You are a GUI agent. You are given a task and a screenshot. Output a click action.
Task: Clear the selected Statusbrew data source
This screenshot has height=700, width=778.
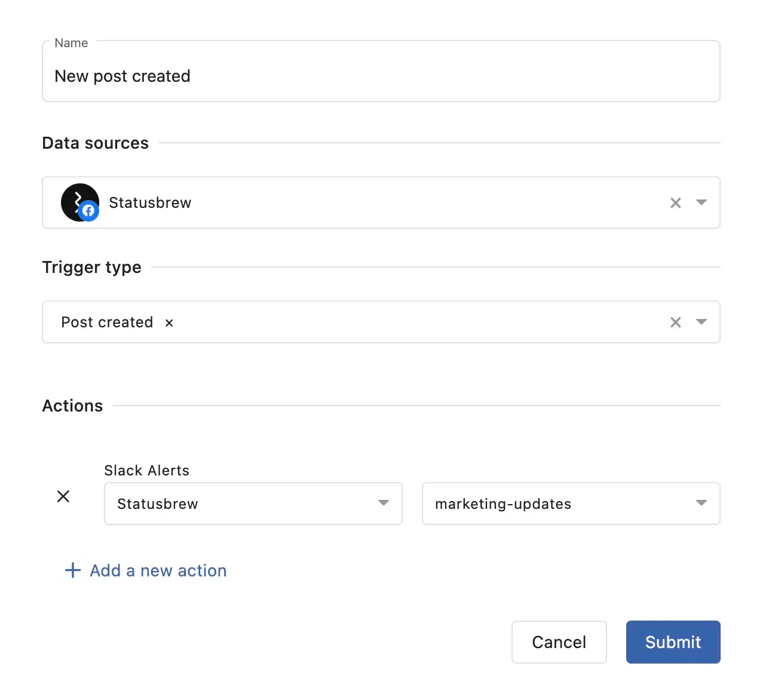point(675,203)
